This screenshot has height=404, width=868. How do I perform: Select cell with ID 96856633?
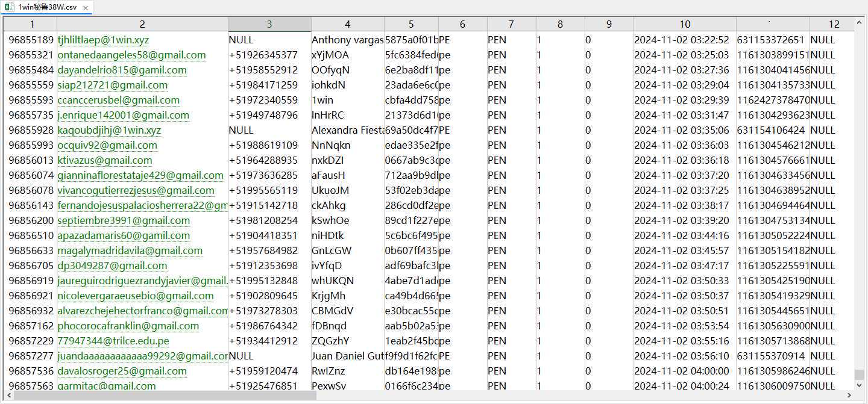coord(31,250)
